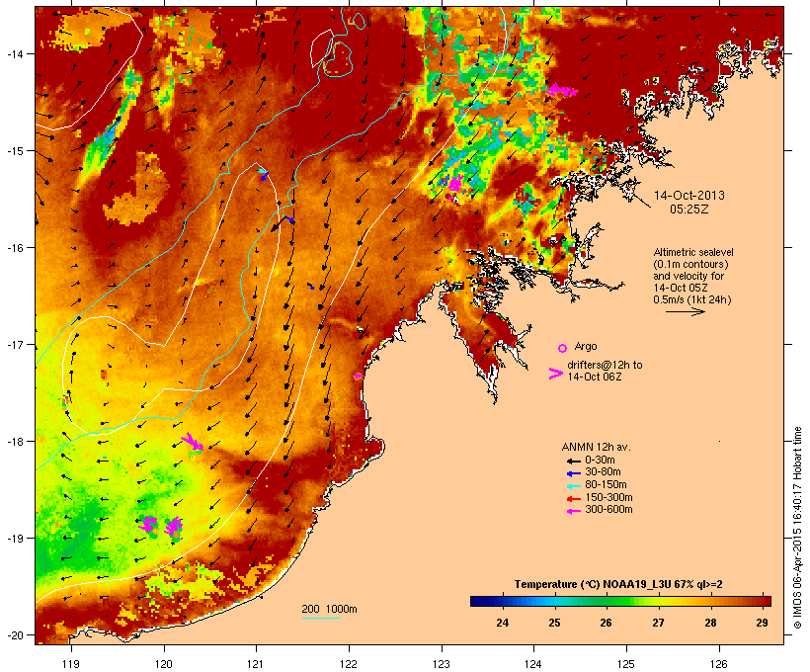Click latitude axis label -17
810x672 pixels.
pos(15,344)
